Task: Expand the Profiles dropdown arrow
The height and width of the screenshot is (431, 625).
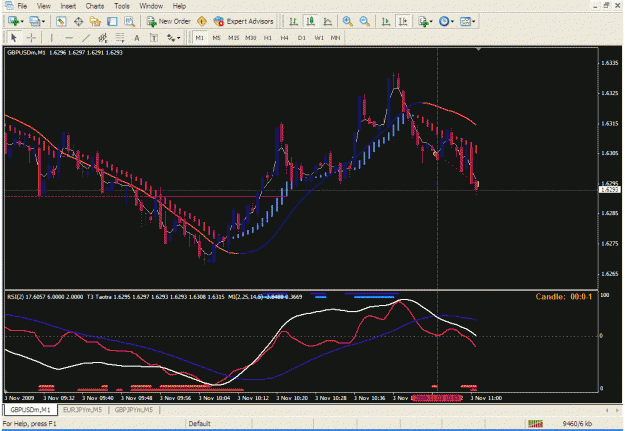Action: click(x=43, y=22)
